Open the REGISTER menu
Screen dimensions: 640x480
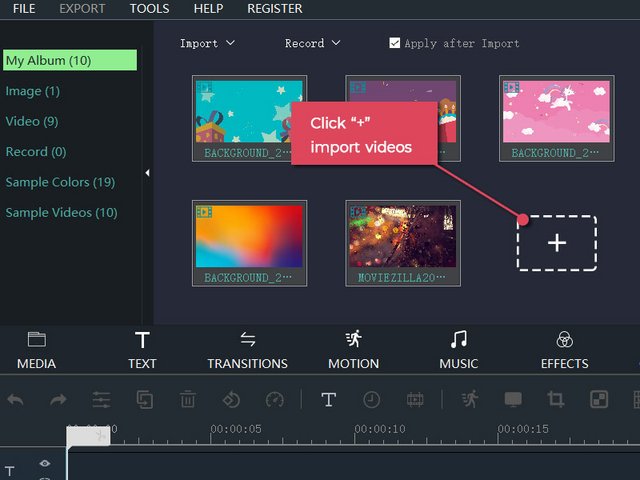[x=275, y=8]
